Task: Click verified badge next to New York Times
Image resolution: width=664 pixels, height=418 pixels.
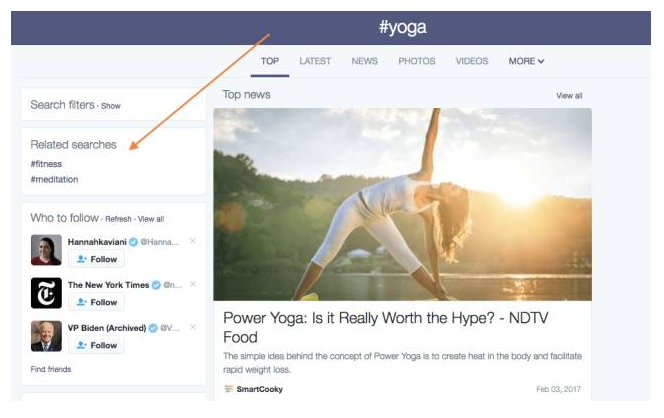Action: pyautogui.click(x=156, y=285)
